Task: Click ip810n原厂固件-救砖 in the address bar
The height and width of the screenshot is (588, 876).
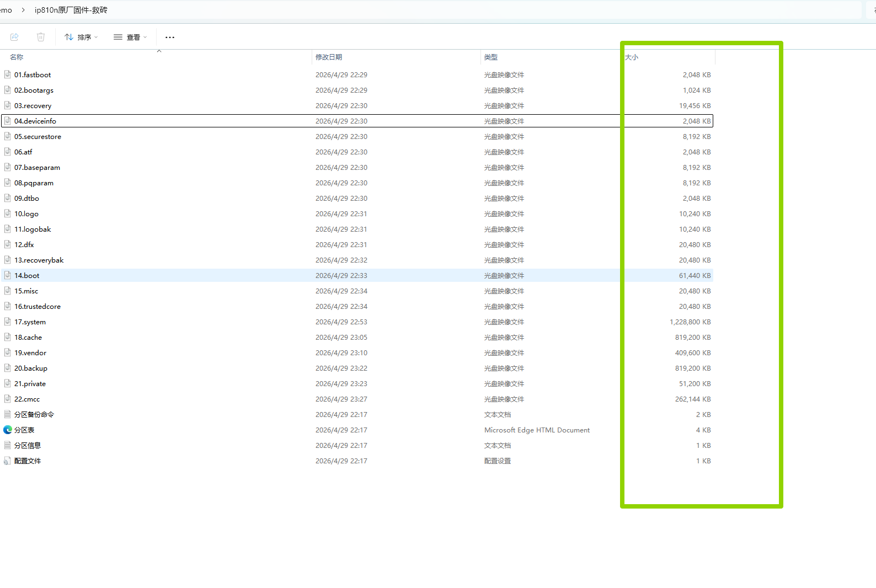Action: [71, 10]
